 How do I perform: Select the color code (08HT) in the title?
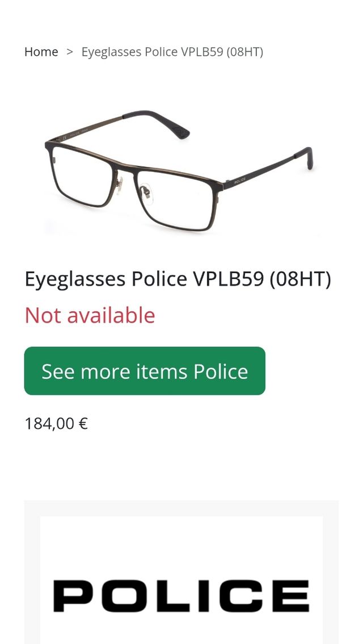coord(300,279)
